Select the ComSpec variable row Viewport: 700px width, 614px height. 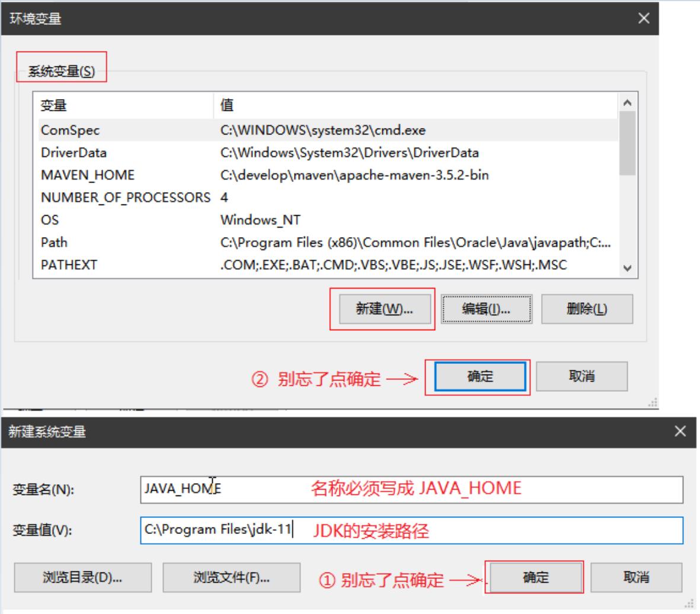tap(119, 129)
